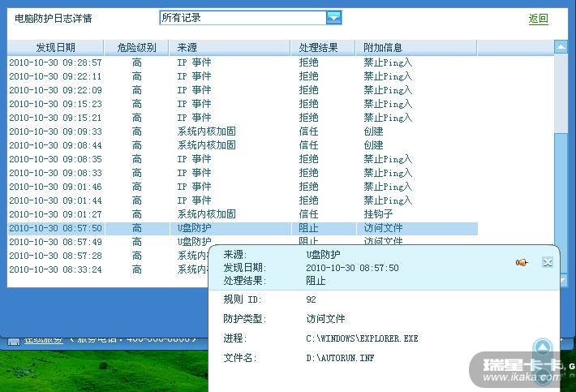Select the log entry dated 09:01:44

243,200
